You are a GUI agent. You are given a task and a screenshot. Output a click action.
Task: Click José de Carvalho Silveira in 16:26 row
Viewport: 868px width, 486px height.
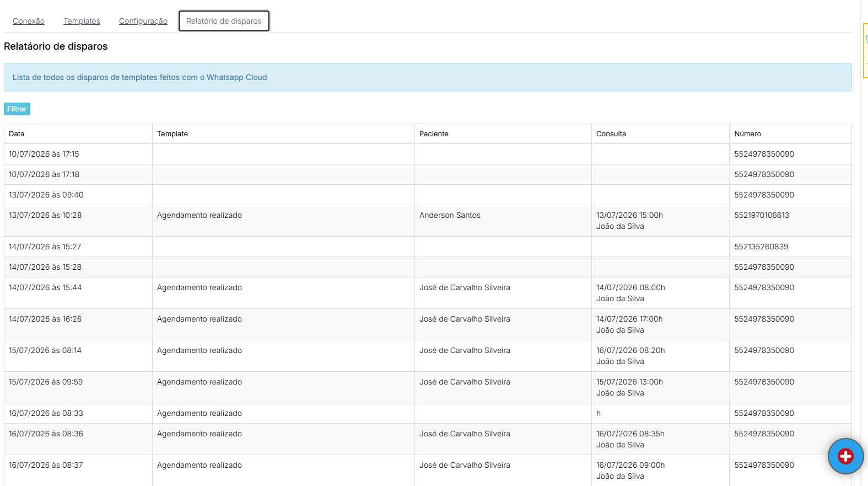click(x=465, y=319)
